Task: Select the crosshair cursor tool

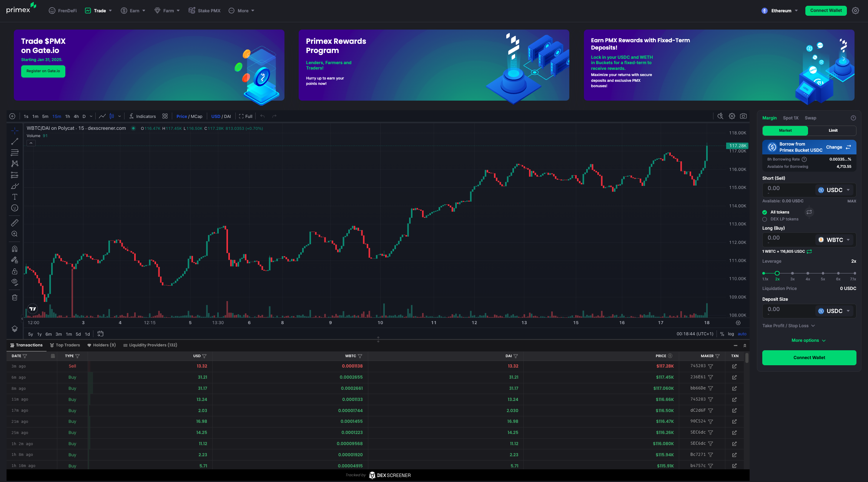Action: (15, 131)
